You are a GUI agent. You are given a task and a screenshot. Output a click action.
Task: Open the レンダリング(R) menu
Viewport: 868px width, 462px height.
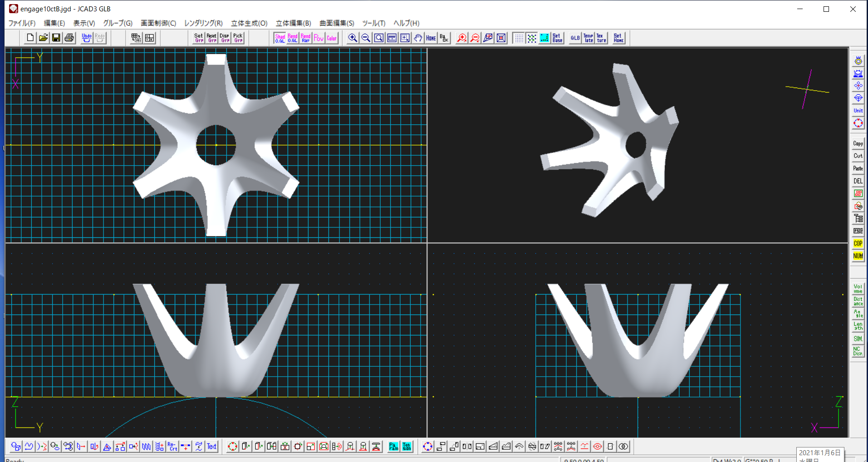coord(203,23)
